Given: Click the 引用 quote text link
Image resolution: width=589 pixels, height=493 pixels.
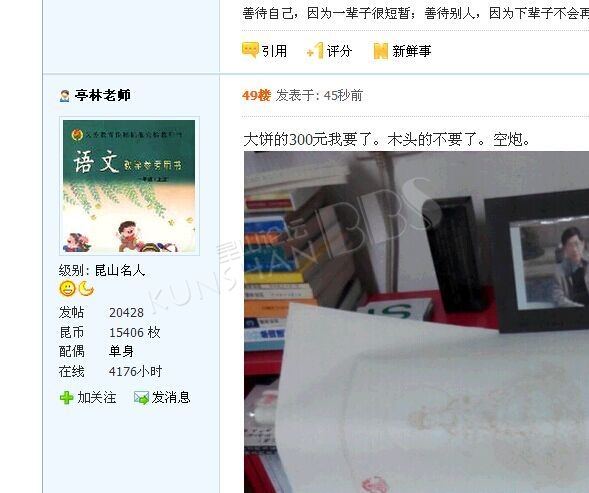Looking at the screenshot, I should click(275, 51).
